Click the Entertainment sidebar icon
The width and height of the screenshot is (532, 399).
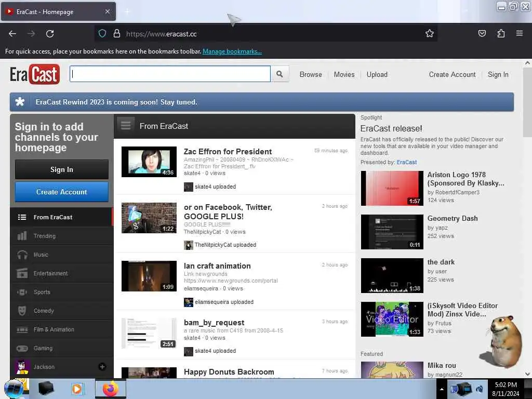22,273
